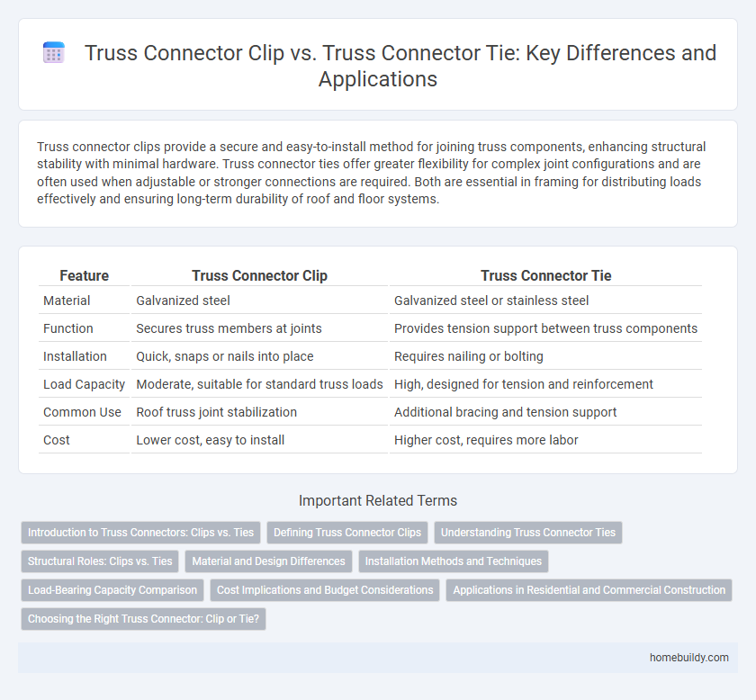Click the 'Important Related Terms' heading
Viewport: 756px width, 700px height.
click(377, 500)
